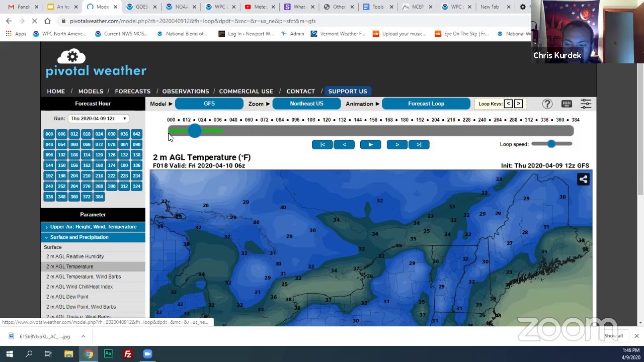Click SUPPORT US button

348,91
